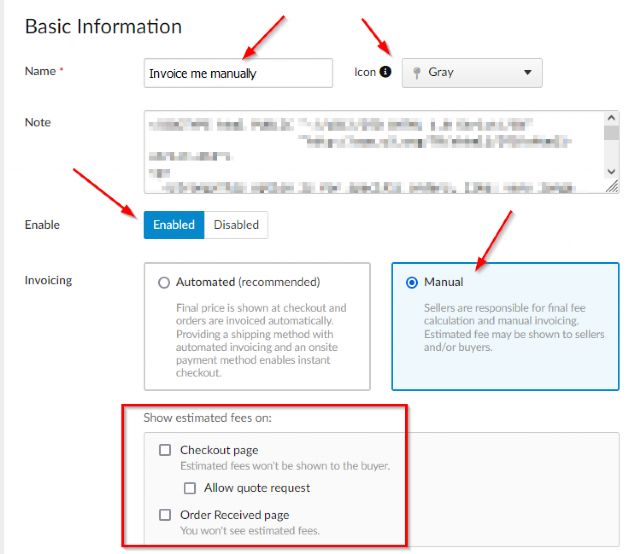
Task: Click the Note scrollbar up arrow
Action: point(611,118)
